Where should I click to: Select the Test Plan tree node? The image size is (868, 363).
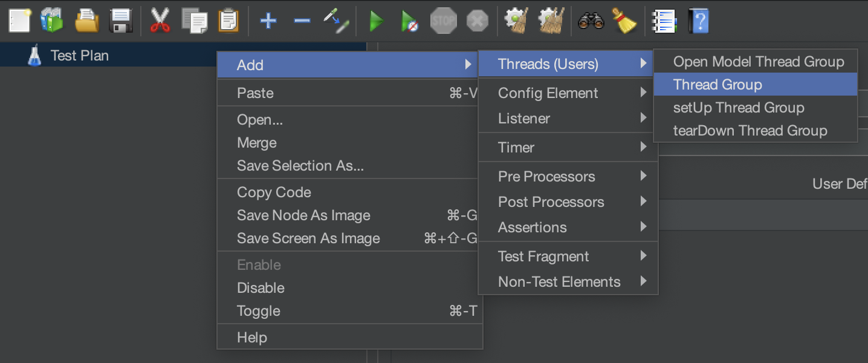point(79,56)
